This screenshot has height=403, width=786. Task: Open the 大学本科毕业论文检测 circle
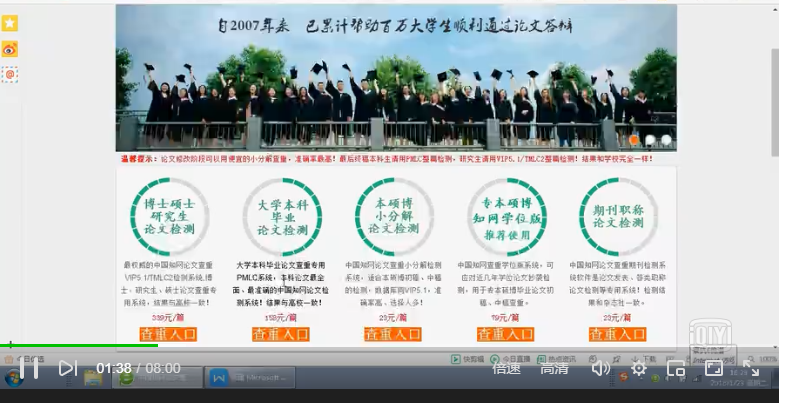[282, 217]
